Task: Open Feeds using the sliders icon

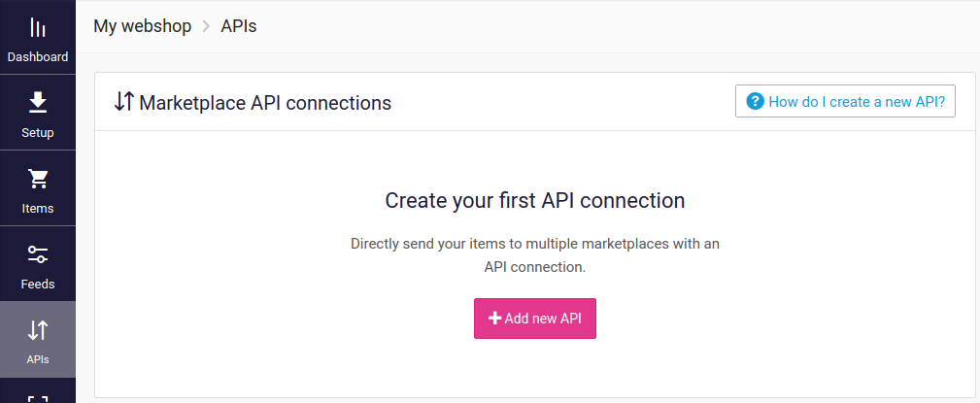Action: point(38,254)
